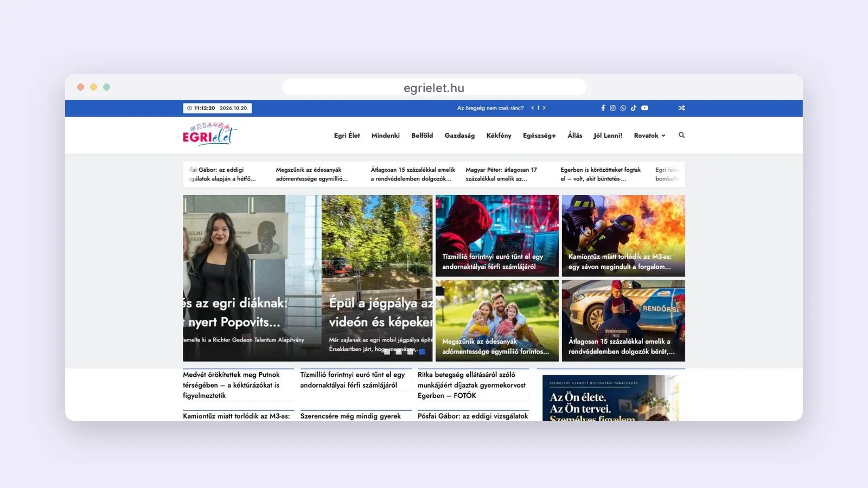Select Jól Lenni! in the navigation
Image resolution: width=868 pixels, height=488 pixels.
pos(608,136)
